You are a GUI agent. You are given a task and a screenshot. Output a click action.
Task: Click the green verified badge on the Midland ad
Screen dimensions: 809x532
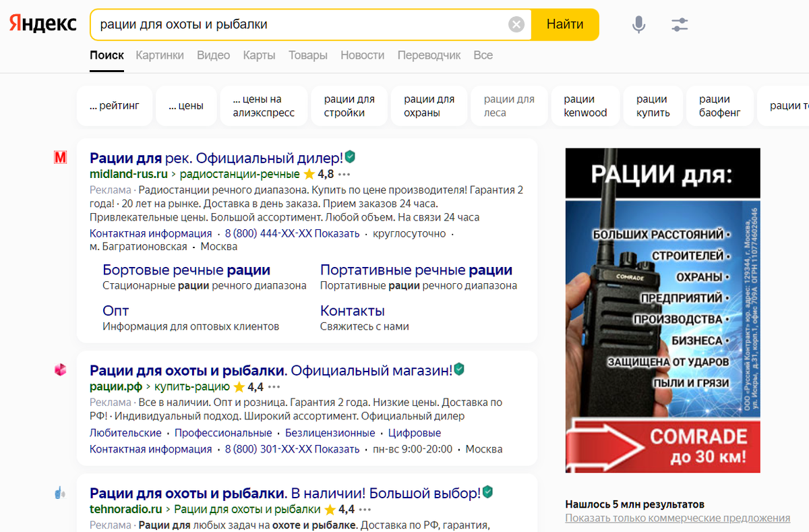tap(350, 157)
